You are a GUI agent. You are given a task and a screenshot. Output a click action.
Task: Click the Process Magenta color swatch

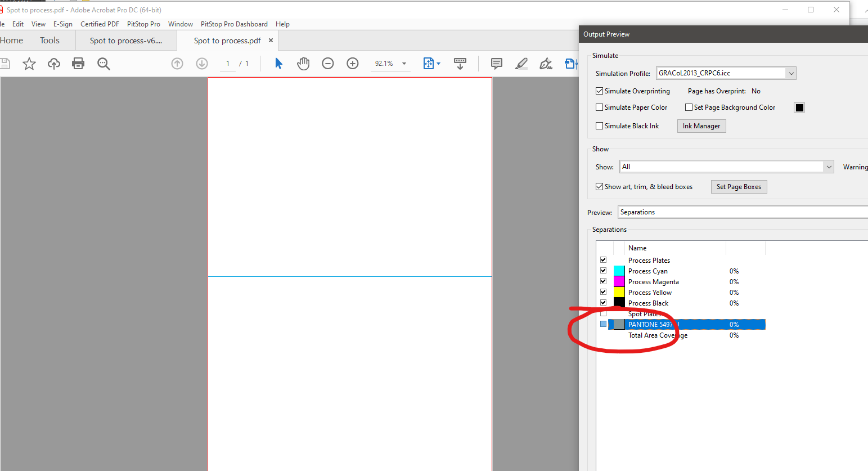coord(619,281)
